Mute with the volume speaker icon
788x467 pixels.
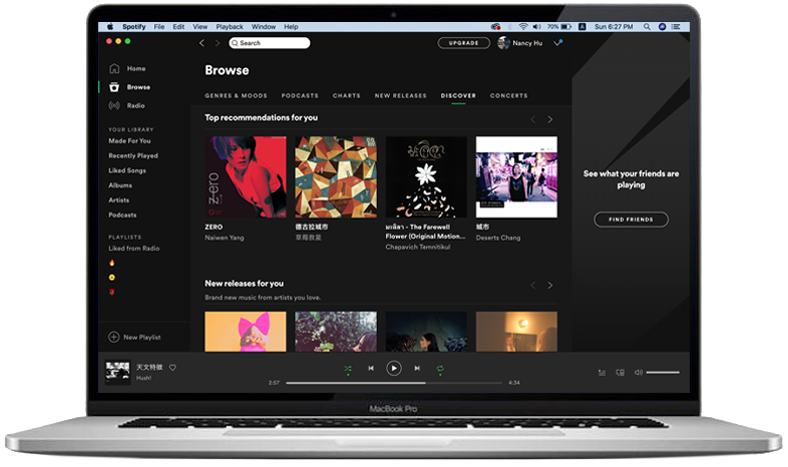(x=638, y=372)
